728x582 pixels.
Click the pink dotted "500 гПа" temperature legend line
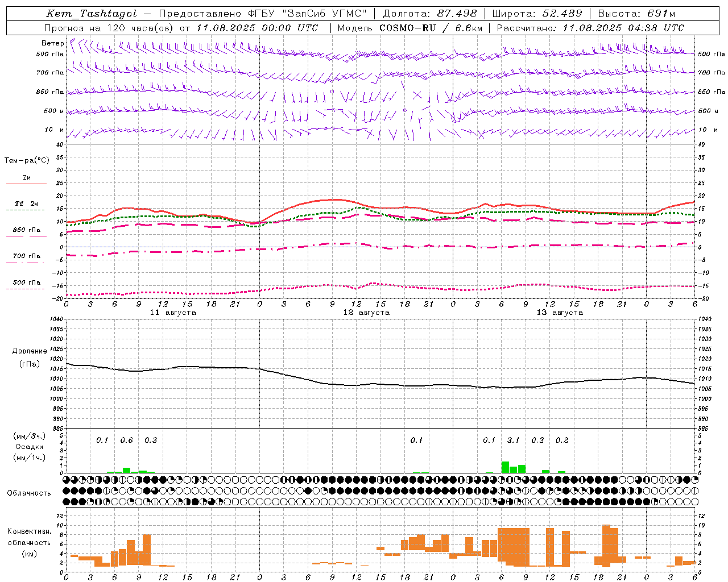26,289
